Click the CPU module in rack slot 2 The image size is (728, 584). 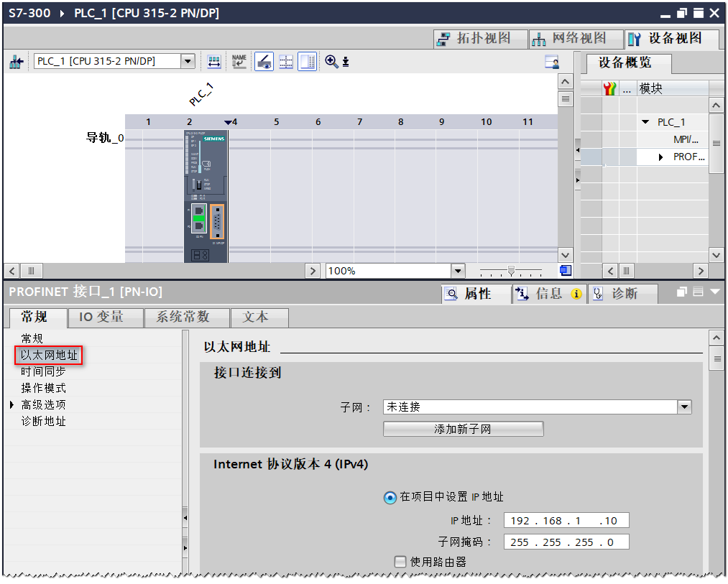(206, 194)
